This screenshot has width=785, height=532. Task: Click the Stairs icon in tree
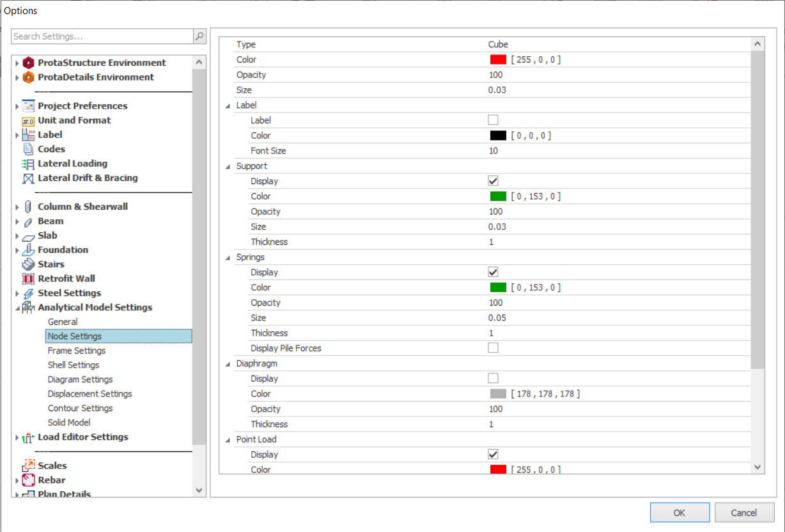[28, 264]
